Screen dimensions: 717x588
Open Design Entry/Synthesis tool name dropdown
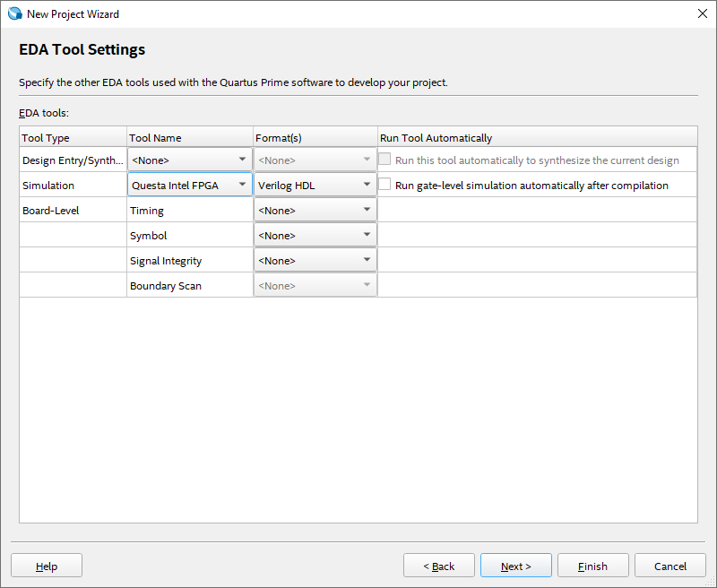tap(190, 160)
